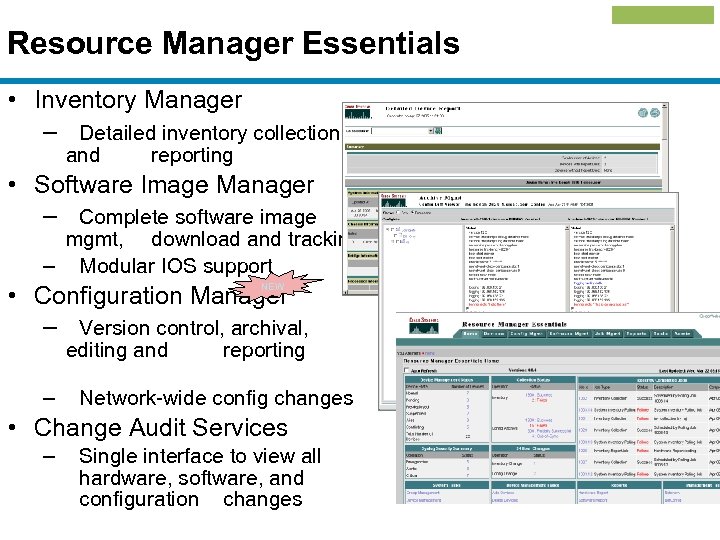Click the green rectangle at the slide's corner
The image size is (720, 540).
(x=663, y=15)
